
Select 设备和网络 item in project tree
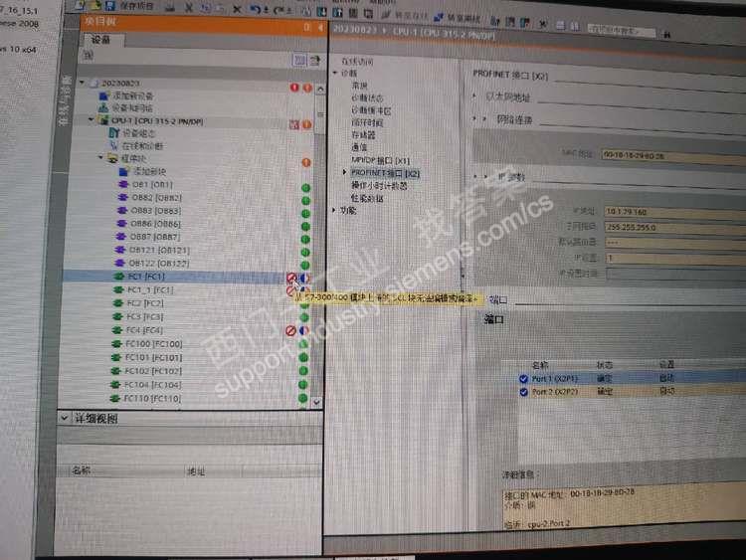click(x=125, y=108)
